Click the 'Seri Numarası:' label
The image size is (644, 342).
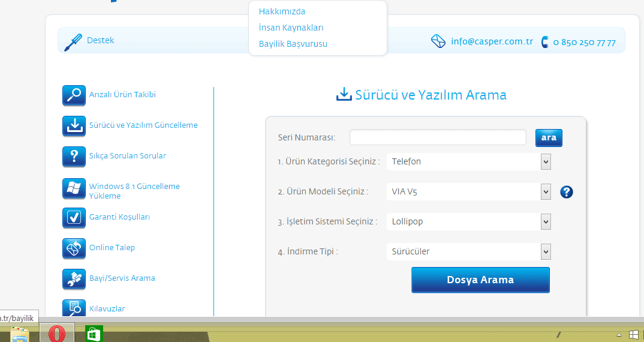point(306,137)
